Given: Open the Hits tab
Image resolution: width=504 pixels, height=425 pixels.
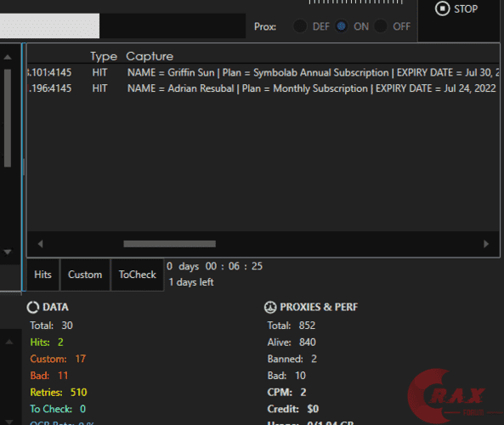Looking at the screenshot, I should click(x=43, y=275).
